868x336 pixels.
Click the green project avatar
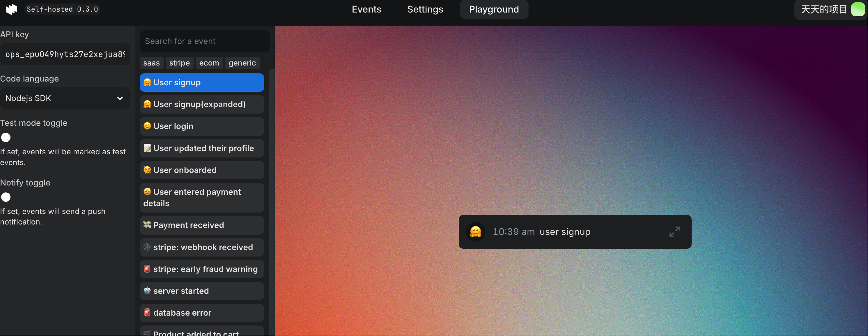pyautogui.click(x=858, y=9)
